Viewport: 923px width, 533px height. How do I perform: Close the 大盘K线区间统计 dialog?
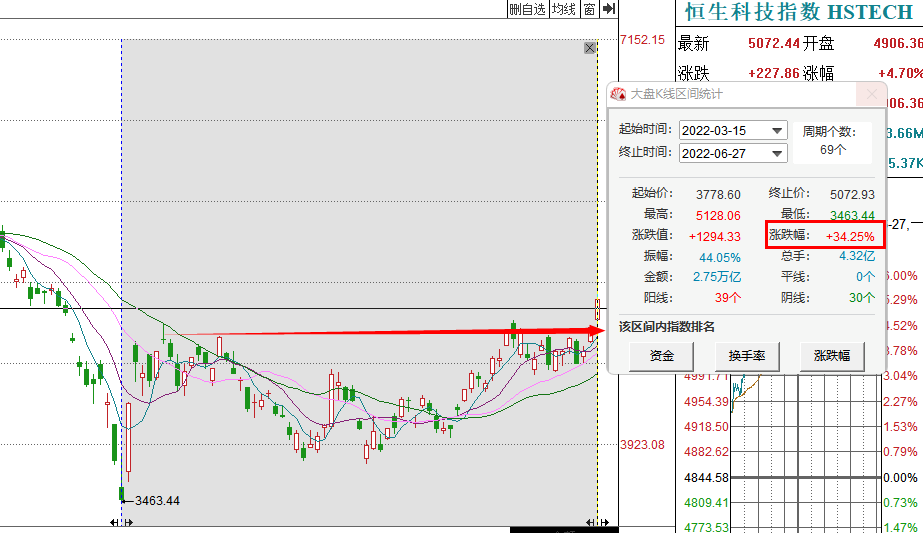(x=871, y=94)
